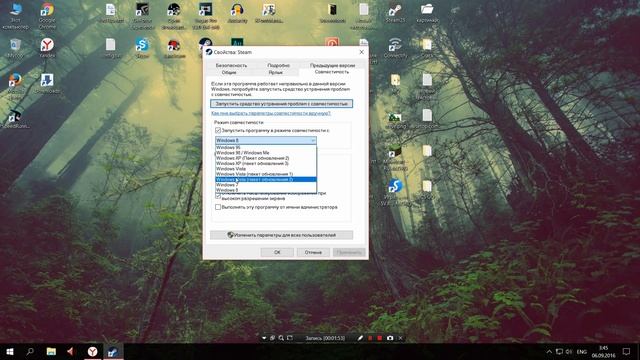This screenshot has height=360, width=640.
Task: Open the taskbar clock showing 06.09.2016
Action: pyautogui.click(x=603, y=351)
